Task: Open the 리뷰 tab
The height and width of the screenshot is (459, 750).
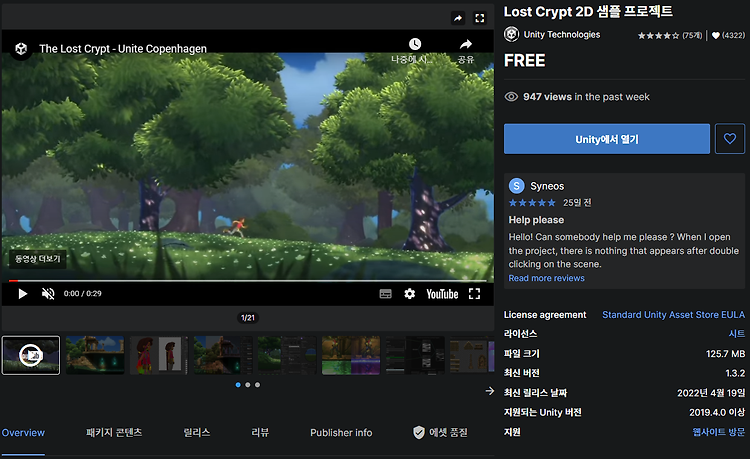Action: tap(260, 433)
